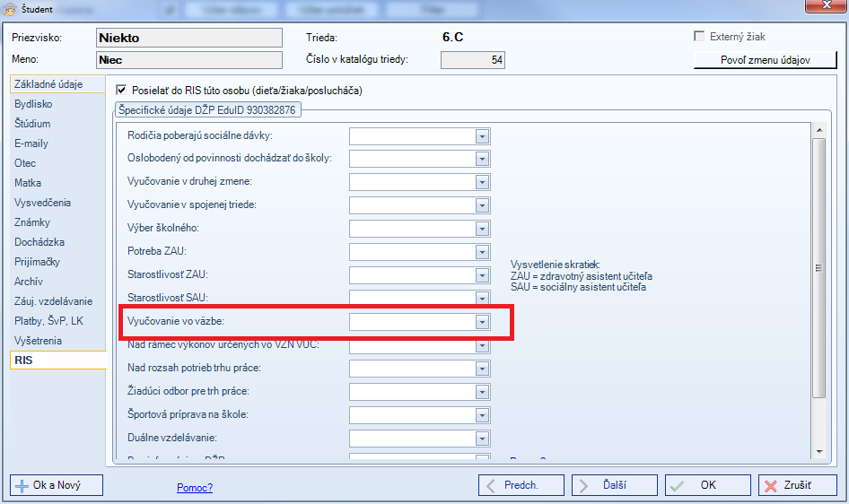This screenshot has height=504, width=849.
Task: Click the red X icon on Zrušiť
Action: 771,485
